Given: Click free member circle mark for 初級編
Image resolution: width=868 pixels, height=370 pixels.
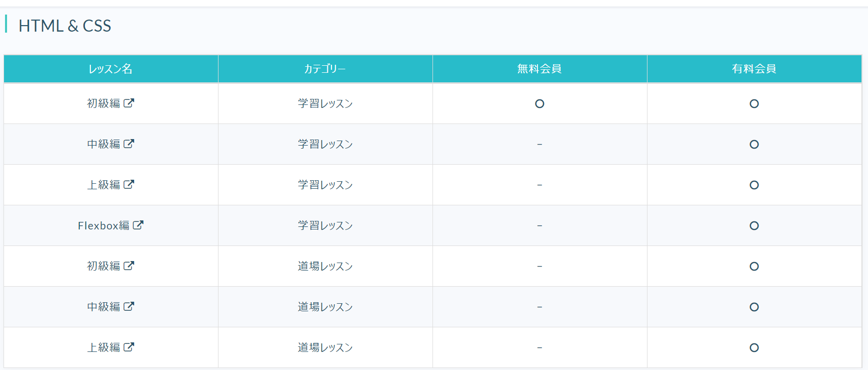Looking at the screenshot, I should pos(539,103).
